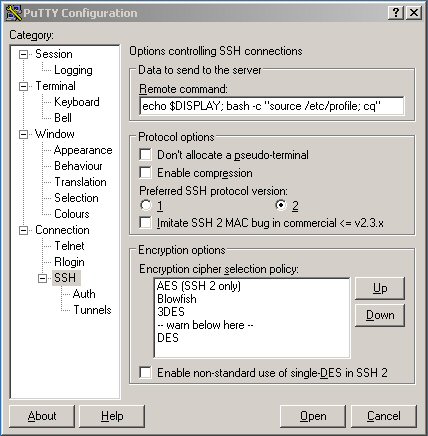Image resolution: width=428 pixels, height=436 pixels.
Task: Collapse the Window category expander
Action: tap(23, 134)
